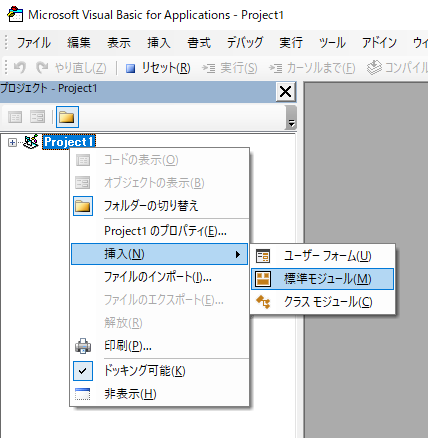Click the printer icon beside 印刷(P)
Image resolution: width=428 pixels, height=438 pixels.
tap(83, 346)
